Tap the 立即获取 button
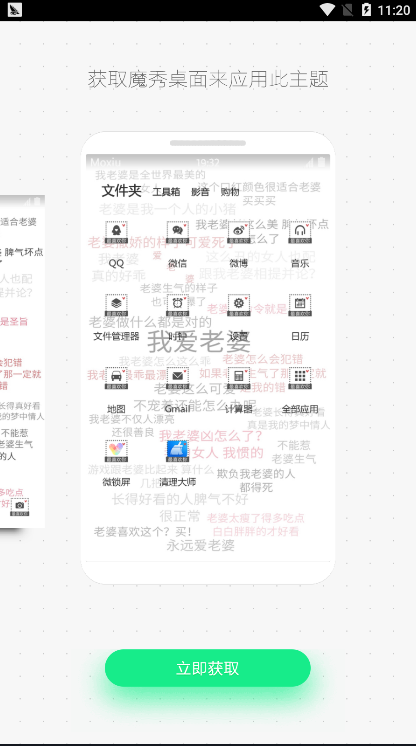Viewport: 416px width, 746px height. (x=208, y=667)
